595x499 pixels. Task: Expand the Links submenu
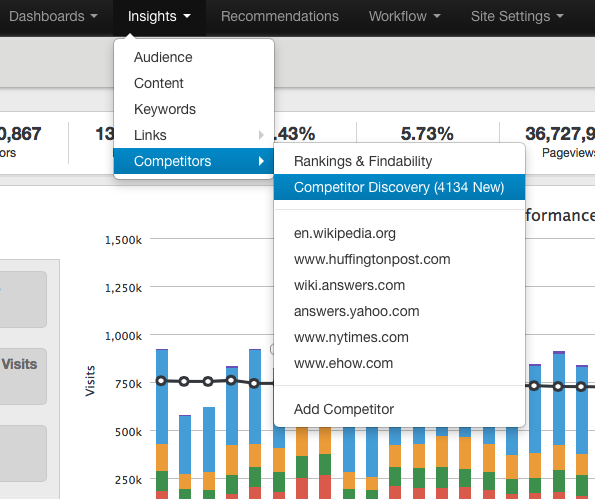pyautogui.click(x=194, y=135)
